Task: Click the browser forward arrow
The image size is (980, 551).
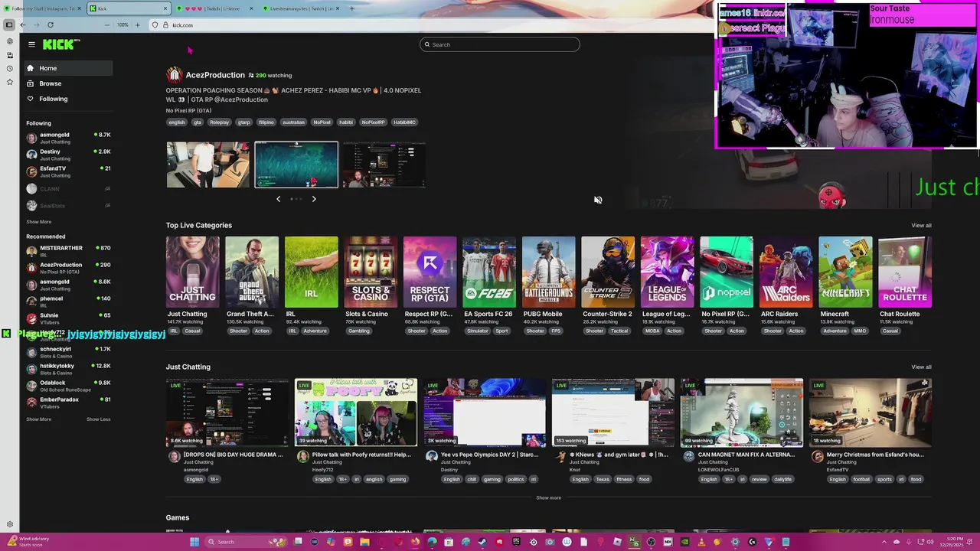Action: click(x=36, y=24)
